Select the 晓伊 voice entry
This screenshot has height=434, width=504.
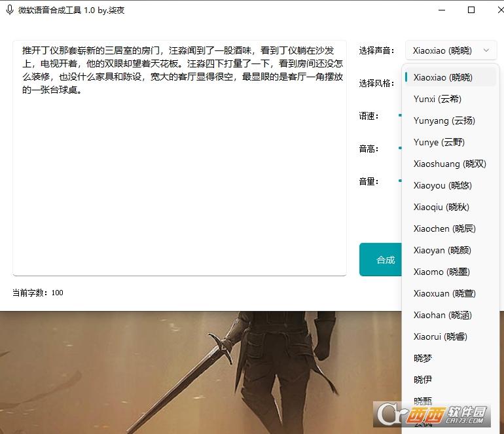[450, 380]
